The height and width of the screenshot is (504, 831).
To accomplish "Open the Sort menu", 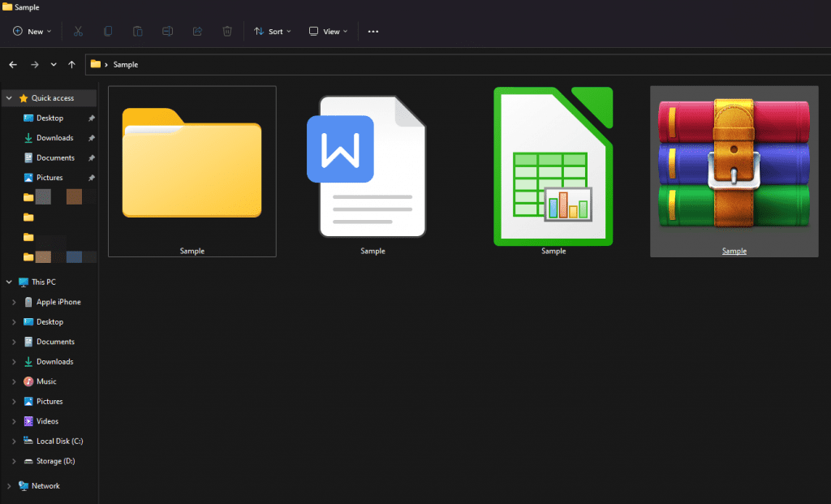I will tap(272, 31).
